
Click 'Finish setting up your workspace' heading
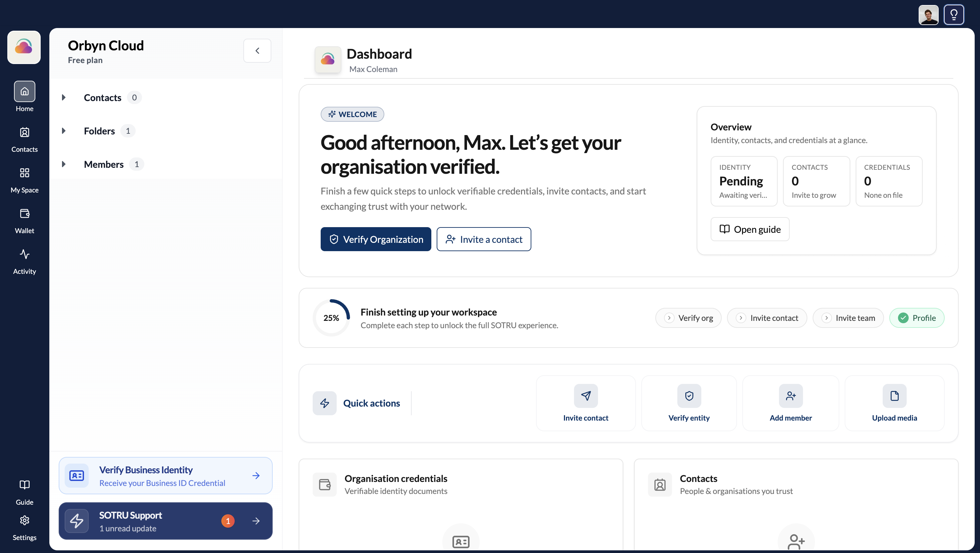[x=428, y=312]
